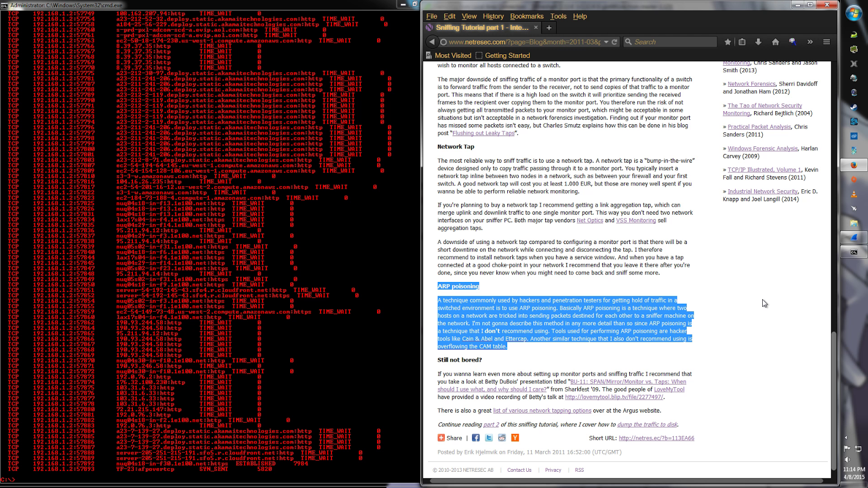
Task: Open the Most Visited bookmarks folder
Action: coord(448,55)
